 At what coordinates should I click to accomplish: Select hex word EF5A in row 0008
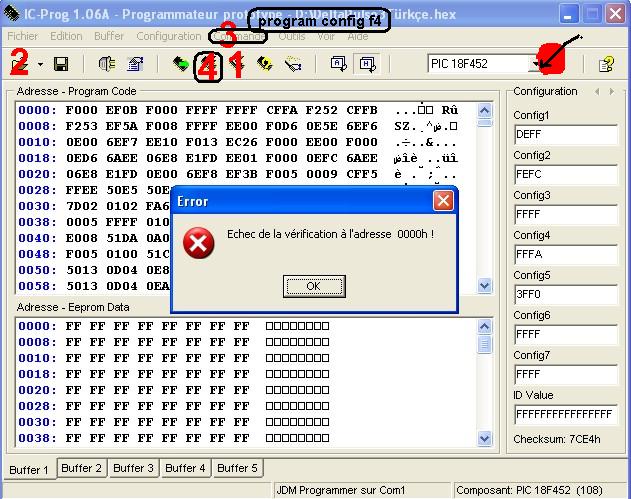(x=122, y=126)
